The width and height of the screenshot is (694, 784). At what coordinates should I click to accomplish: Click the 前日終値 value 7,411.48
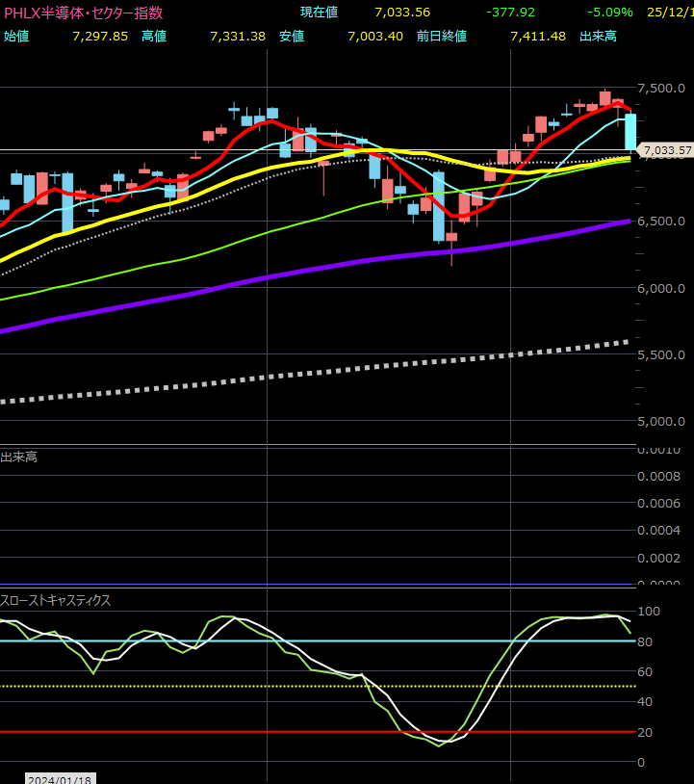tap(537, 36)
